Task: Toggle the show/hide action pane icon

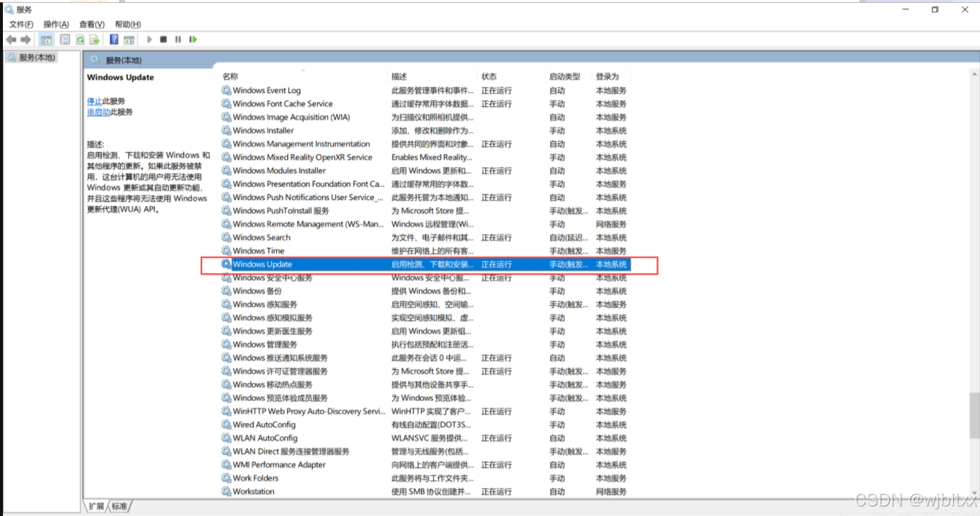Action: click(x=129, y=39)
